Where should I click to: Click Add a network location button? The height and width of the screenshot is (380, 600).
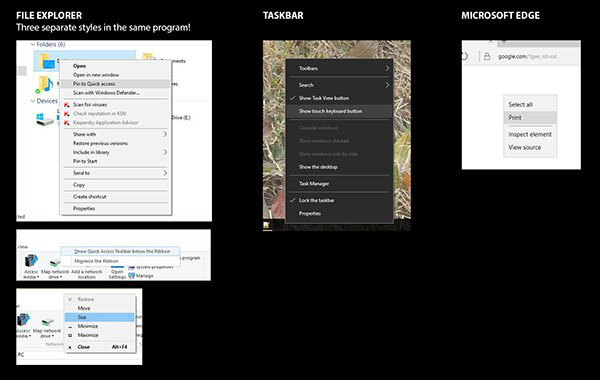[x=87, y=274]
